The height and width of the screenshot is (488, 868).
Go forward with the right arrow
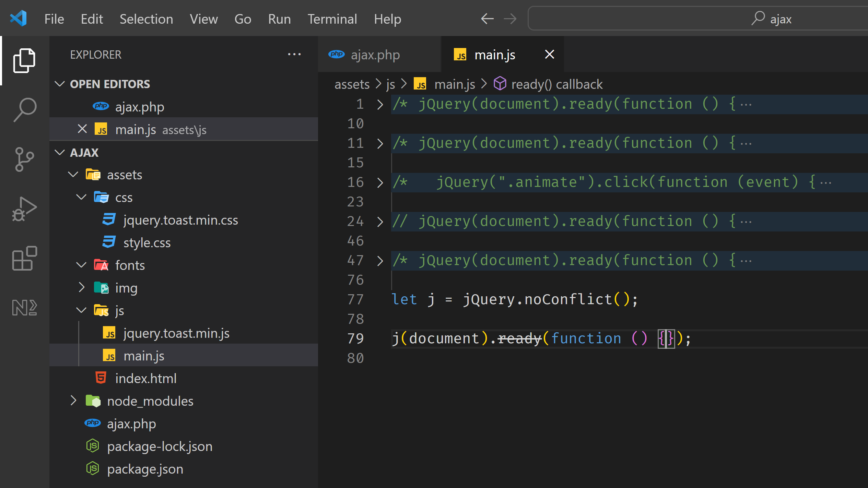click(510, 19)
